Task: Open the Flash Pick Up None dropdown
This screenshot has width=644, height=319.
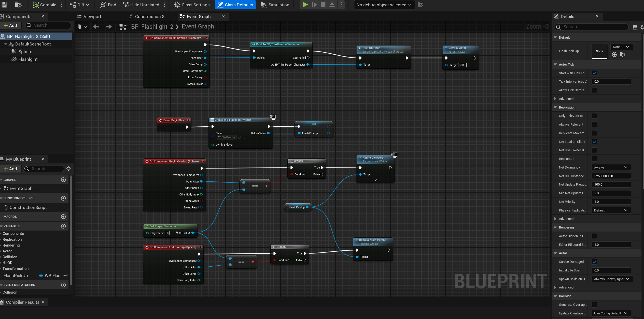Action: [621, 47]
